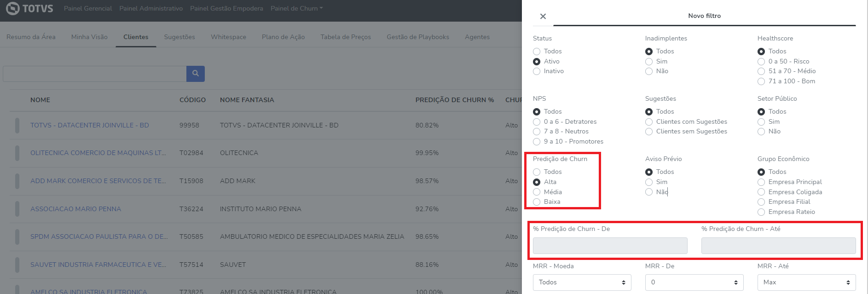Click the magnifying glass search button
The height and width of the screenshot is (294, 868).
click(x=196, y=74)
